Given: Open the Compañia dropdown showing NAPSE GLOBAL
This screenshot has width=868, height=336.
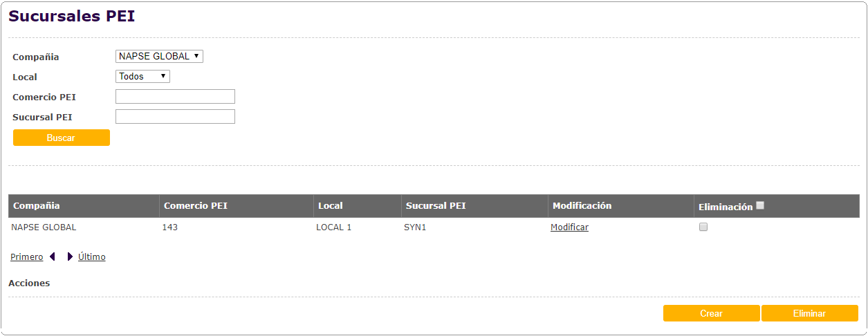Looking at the screenshot, I should 159,56.
